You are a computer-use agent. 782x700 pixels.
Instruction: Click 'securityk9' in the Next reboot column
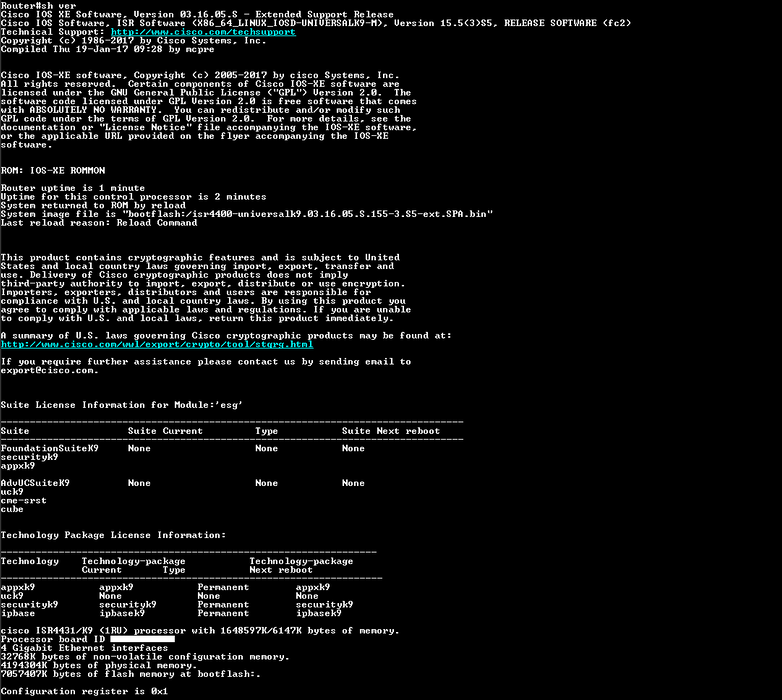[324, 605]
